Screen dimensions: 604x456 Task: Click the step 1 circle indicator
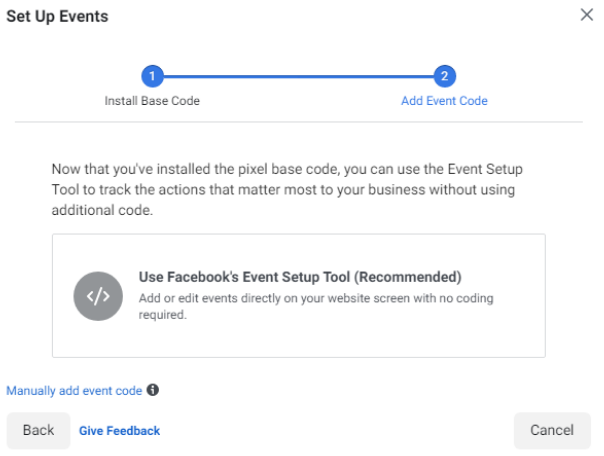[x=152, y=76]
